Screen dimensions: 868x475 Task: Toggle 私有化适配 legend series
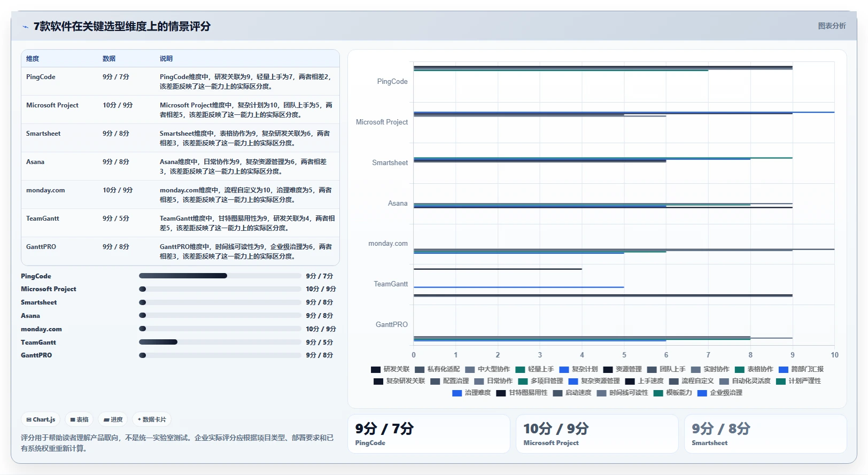pos(437,369)
